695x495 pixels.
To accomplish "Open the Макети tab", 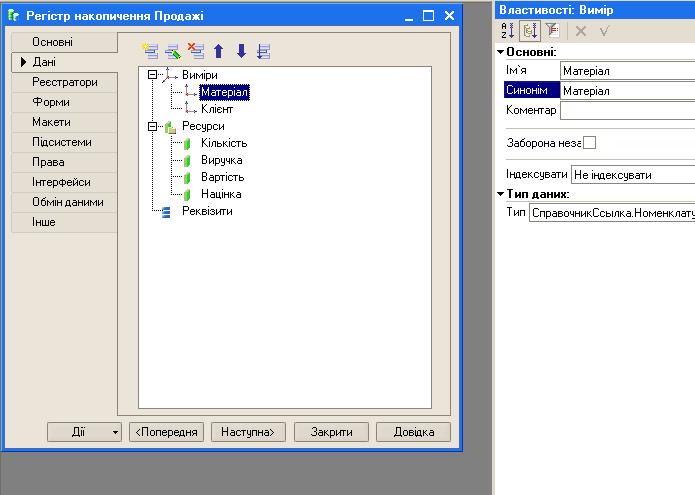I will coord(65,122).
